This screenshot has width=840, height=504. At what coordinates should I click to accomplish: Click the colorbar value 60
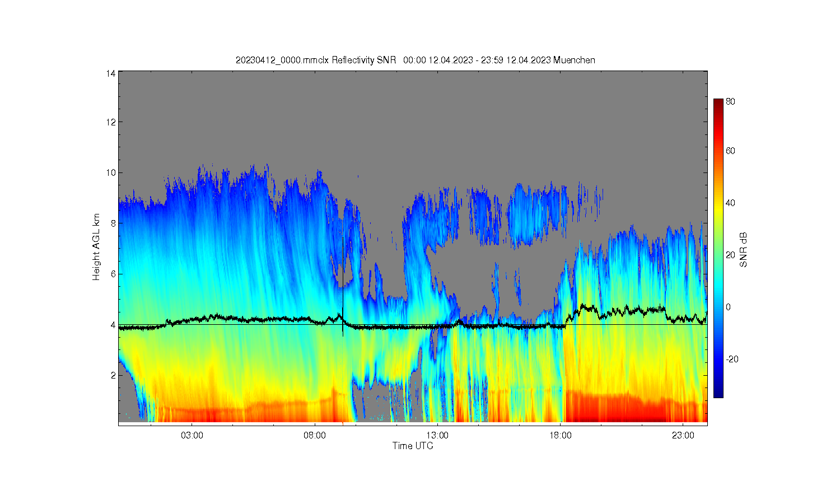pos(731,151)
